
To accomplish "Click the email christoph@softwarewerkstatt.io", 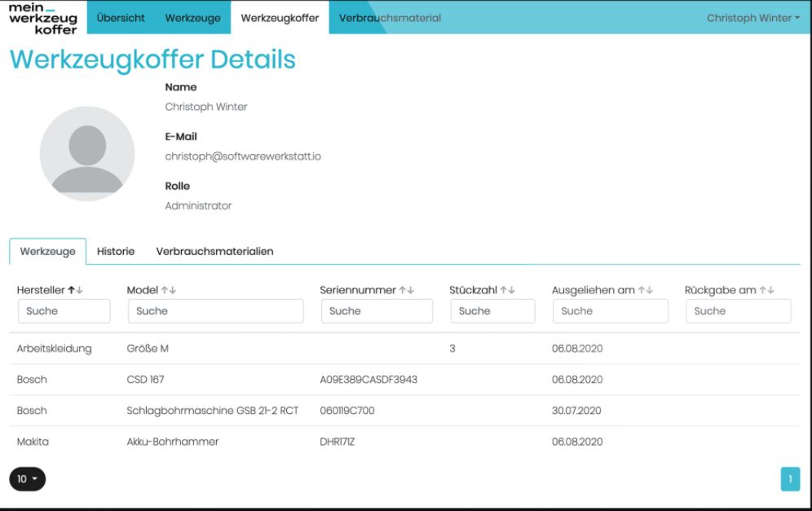I will [x=243, y=156].
